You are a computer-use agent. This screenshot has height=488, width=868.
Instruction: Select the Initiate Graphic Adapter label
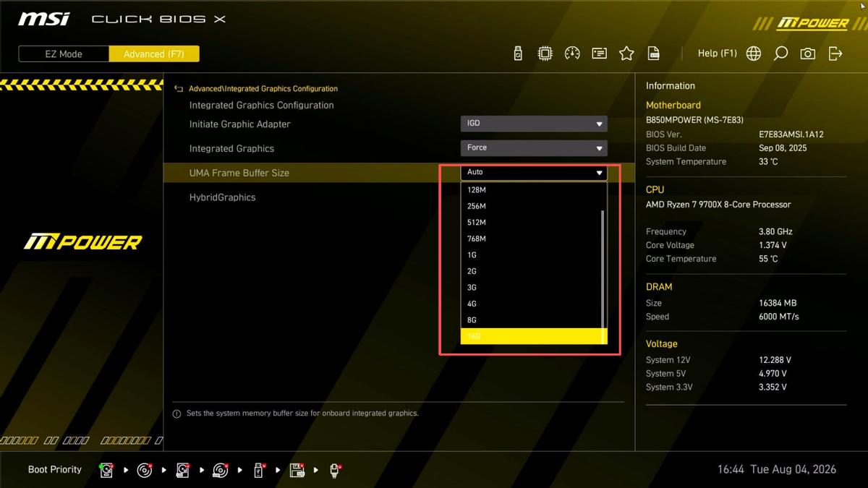pyautogui.click(x=239, y=124)
